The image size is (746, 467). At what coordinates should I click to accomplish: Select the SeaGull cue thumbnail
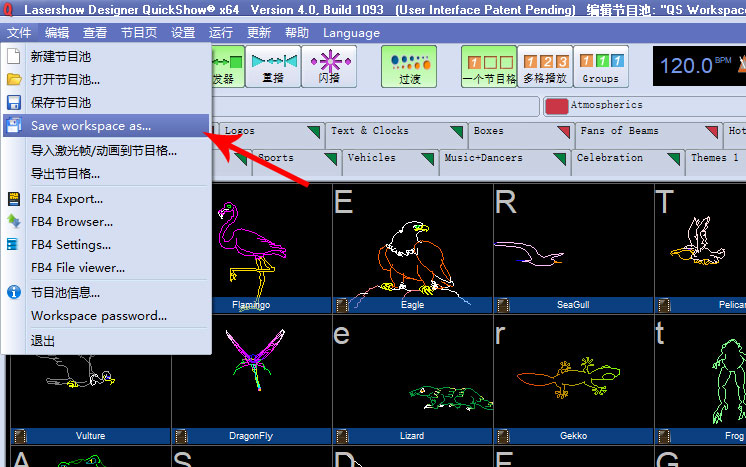click(x=573, y=249)
